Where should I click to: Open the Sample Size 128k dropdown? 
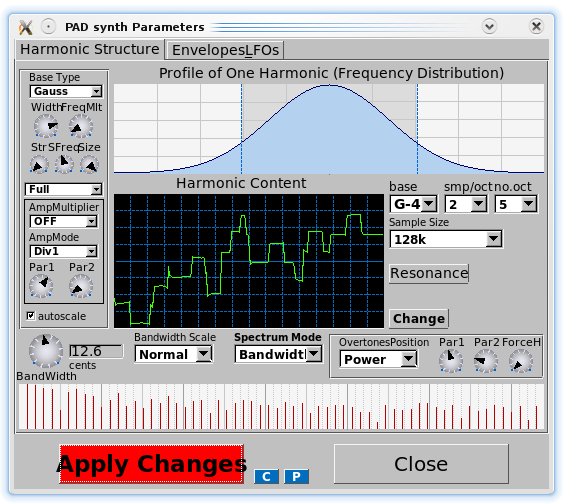pyautogui.click(x=446, y=239)
